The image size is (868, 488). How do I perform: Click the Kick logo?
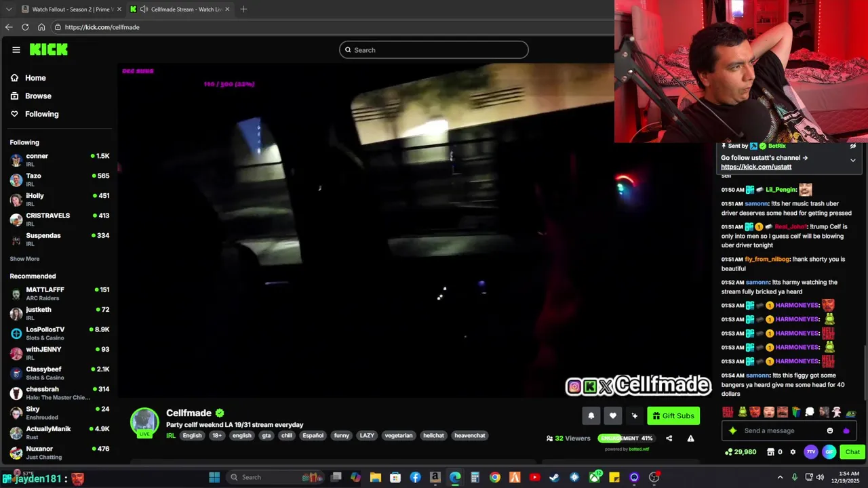coord(48,49)
